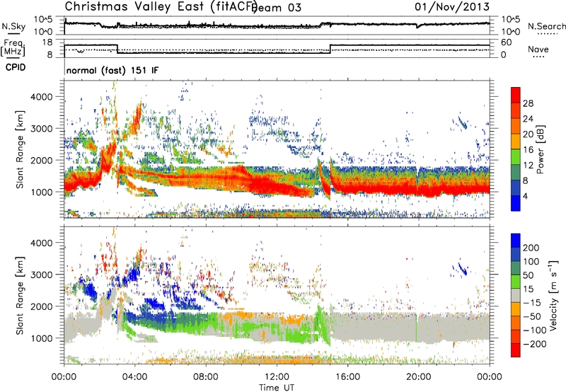This screenshot has height=392, width=566.
Task: Click the 'Velocity [m s-1]' colorbar label
Action: click(553, 295)
